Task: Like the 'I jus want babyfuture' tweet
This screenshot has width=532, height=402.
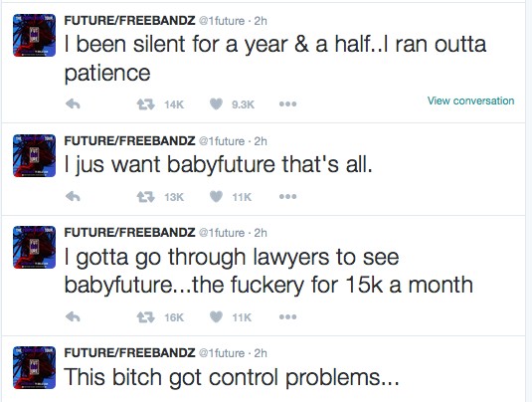Action: (x=216, y=196)
